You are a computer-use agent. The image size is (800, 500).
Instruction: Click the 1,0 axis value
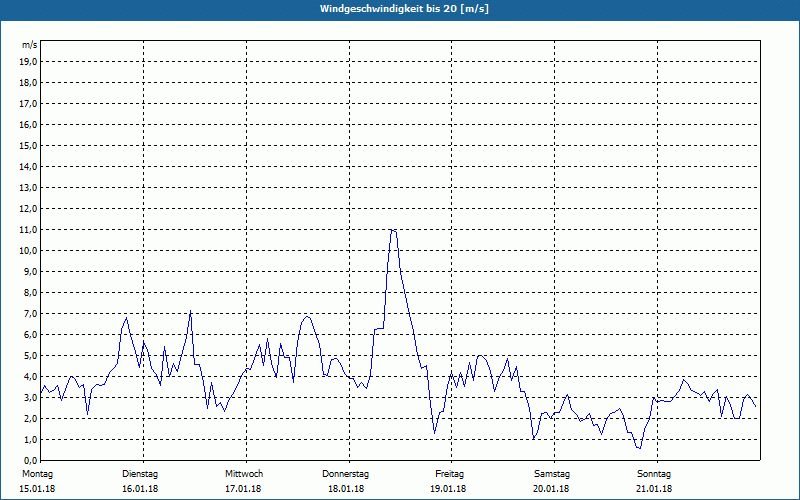(x=31, y=439)
